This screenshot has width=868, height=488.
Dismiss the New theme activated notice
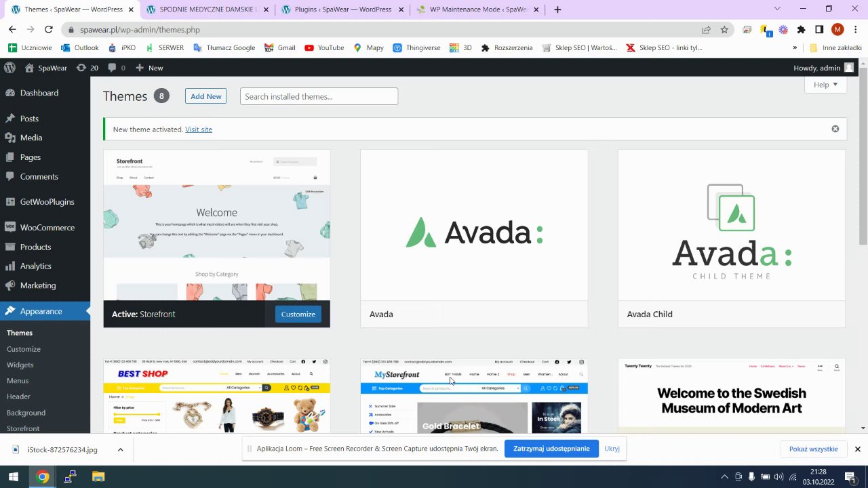835,129
